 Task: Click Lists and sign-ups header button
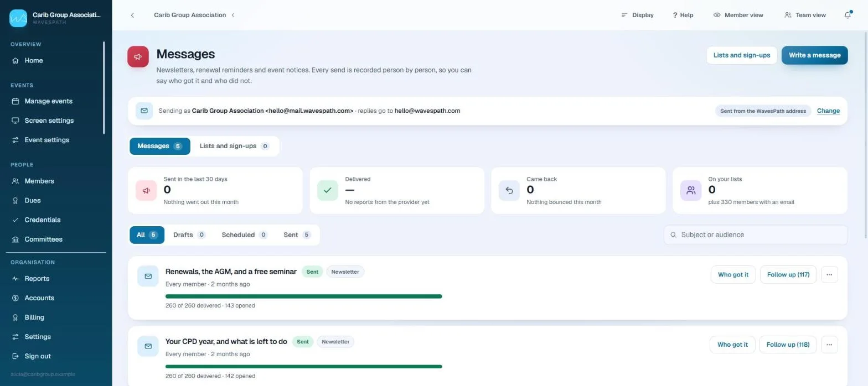point(741,55)
